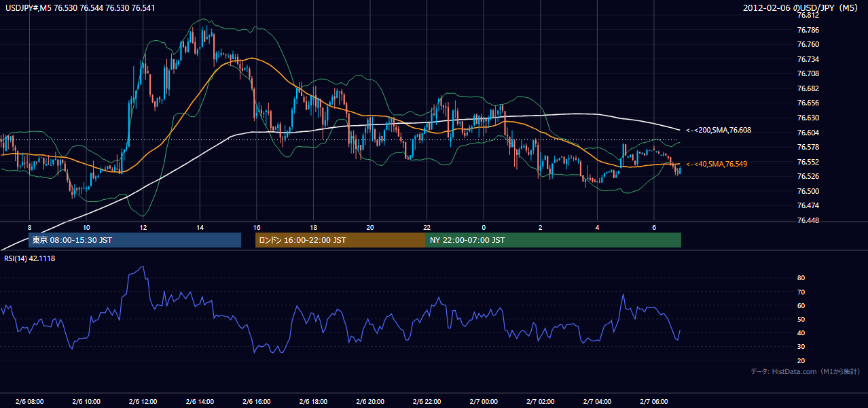The width and height of the screenshot is (868, 408).
Task: Click price level 76.708 on the axis
Action: point(808,73)
